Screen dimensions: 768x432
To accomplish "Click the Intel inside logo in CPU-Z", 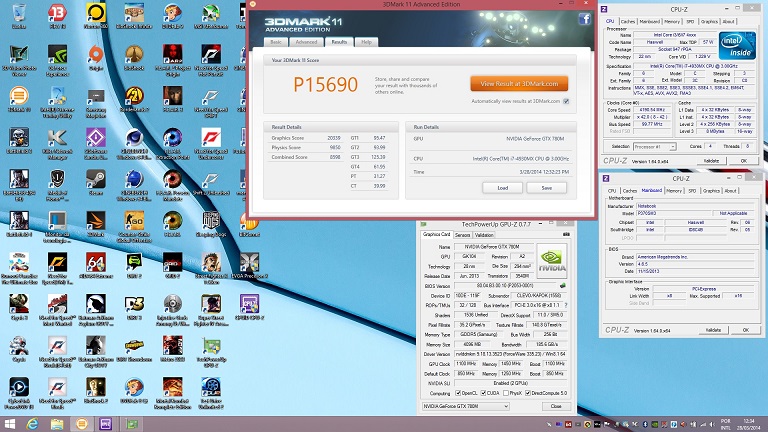I will [x=737, y=46].
